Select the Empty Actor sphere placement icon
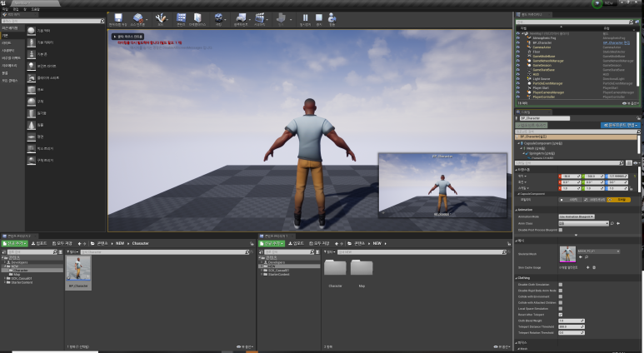 click(x=31, y=31)
